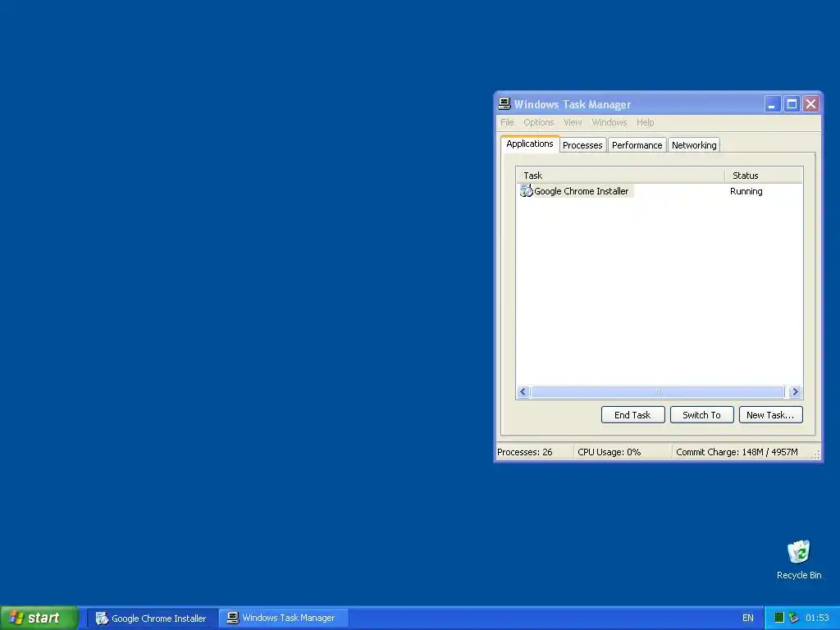Select the Applications tab
This screenshot has width=840, height=630.
point(530,144)
